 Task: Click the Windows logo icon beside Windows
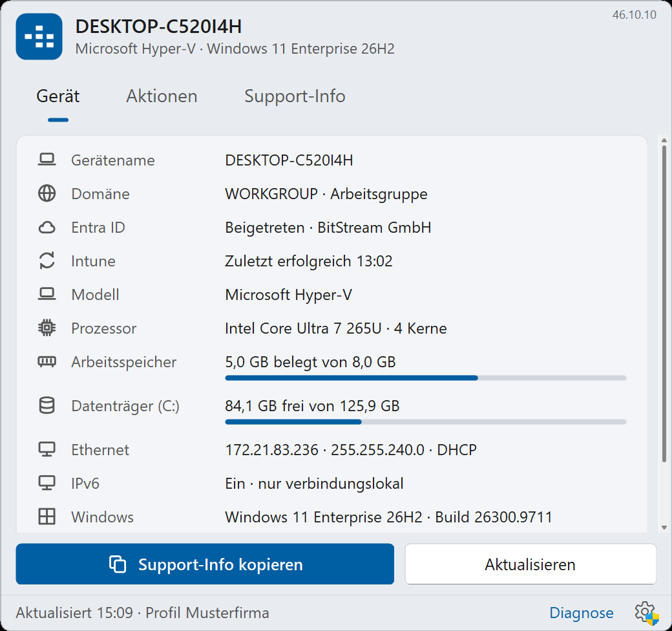(x=47, y=517)
